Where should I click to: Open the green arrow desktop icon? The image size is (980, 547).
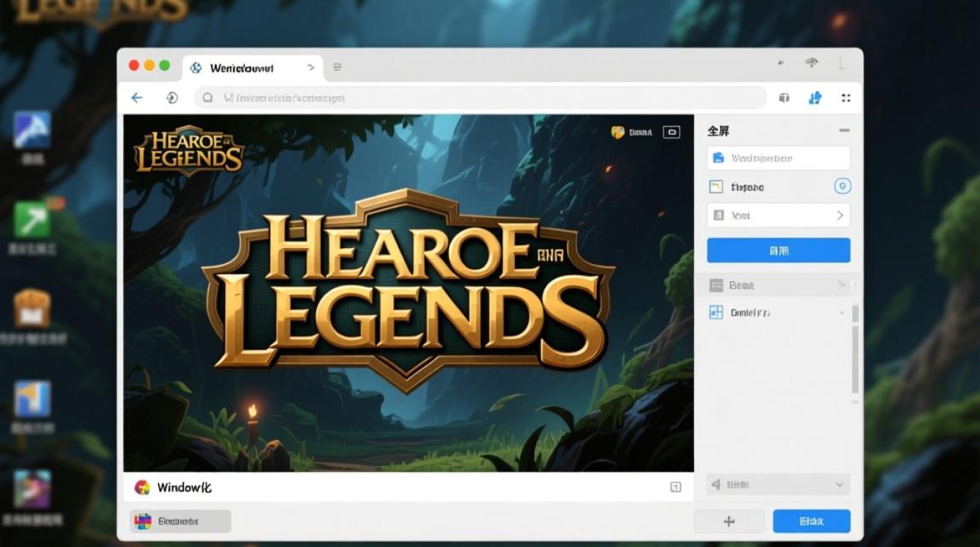[32, 219]
